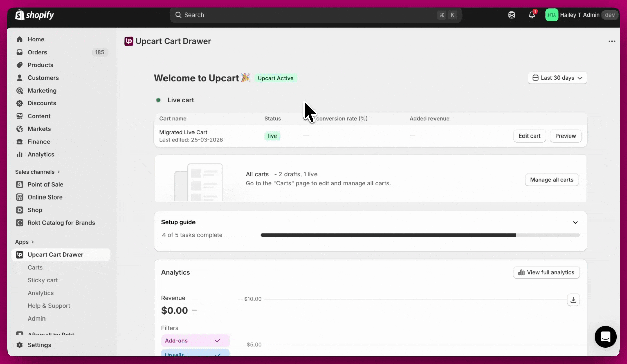Click the Discounts badge icon
627x364 pixels.
point(20,103)
